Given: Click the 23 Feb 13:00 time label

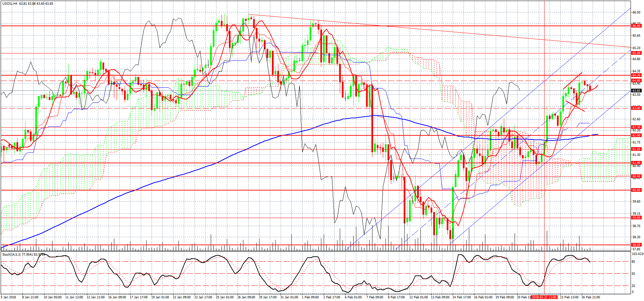Looking at the screenshot, I should [569, 297].
